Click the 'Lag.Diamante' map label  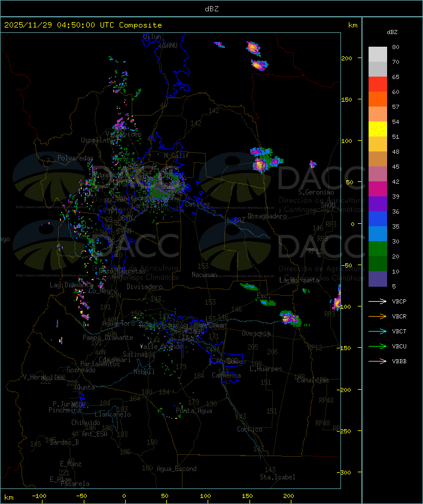(71, 285)
